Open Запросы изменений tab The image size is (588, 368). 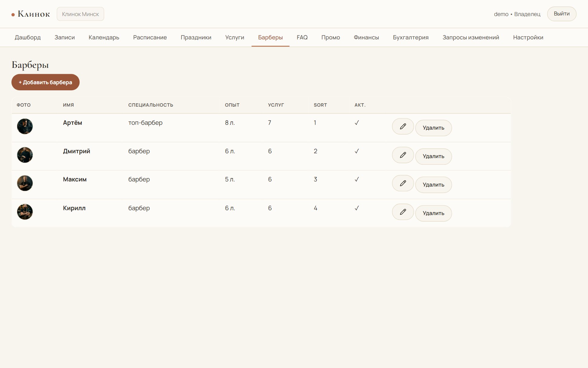471,37
